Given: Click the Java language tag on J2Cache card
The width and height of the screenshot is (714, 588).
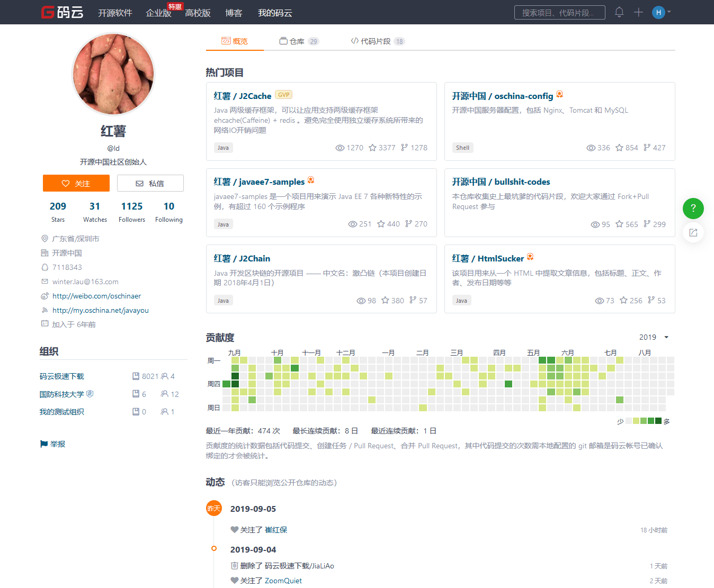Looking at the screenshot, I should click(x=223, y=148).
